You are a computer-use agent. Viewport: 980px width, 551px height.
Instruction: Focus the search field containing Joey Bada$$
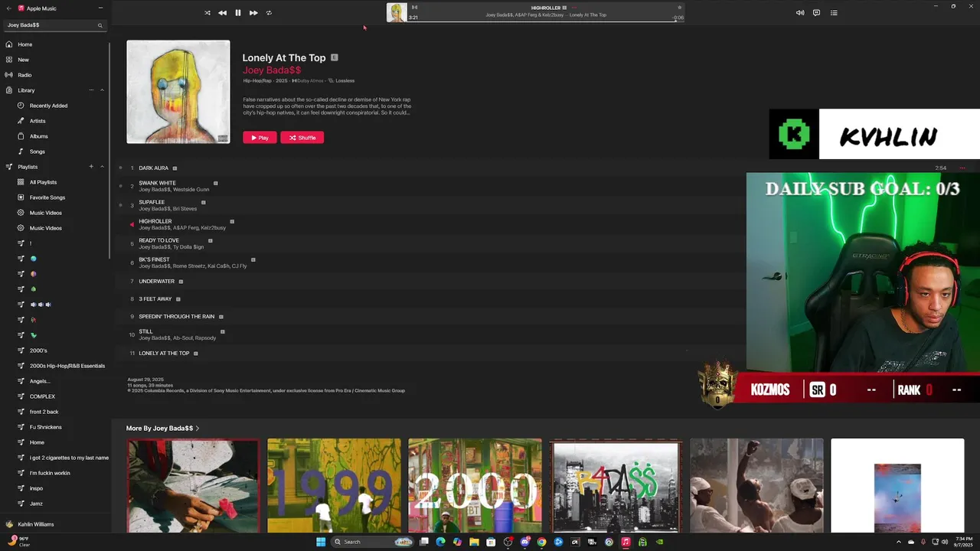[54, 25]
